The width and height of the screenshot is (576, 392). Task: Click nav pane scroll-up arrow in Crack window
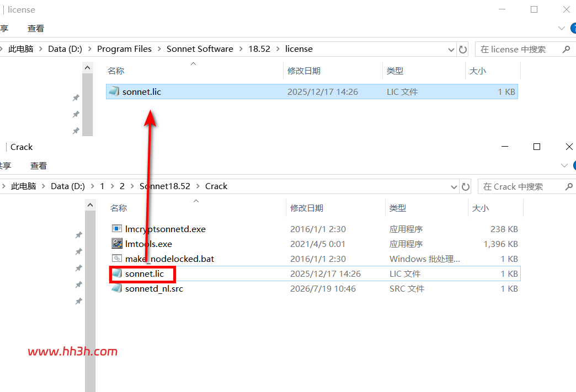[90, 205]
